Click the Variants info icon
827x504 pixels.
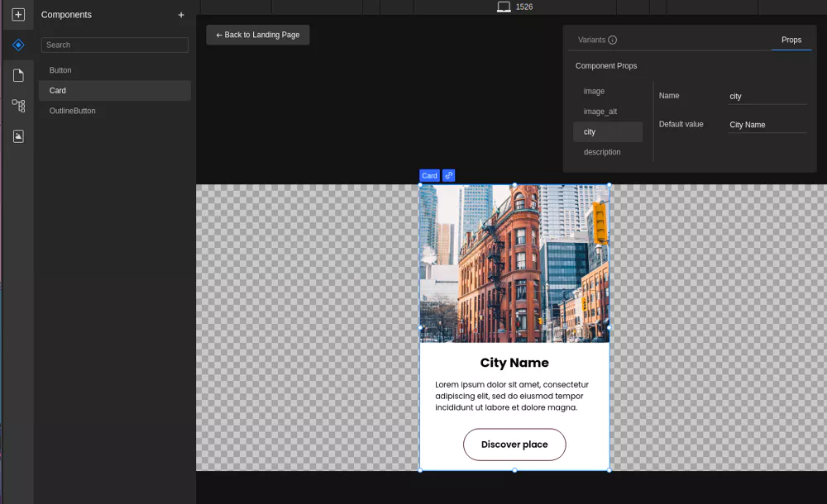click(613, 40)
